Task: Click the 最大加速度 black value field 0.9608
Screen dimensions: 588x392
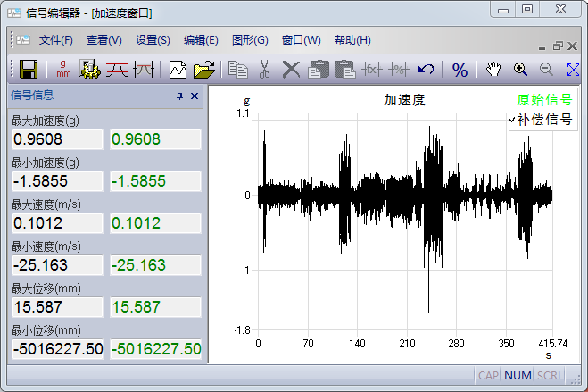Action: click(x=56, y=139)
